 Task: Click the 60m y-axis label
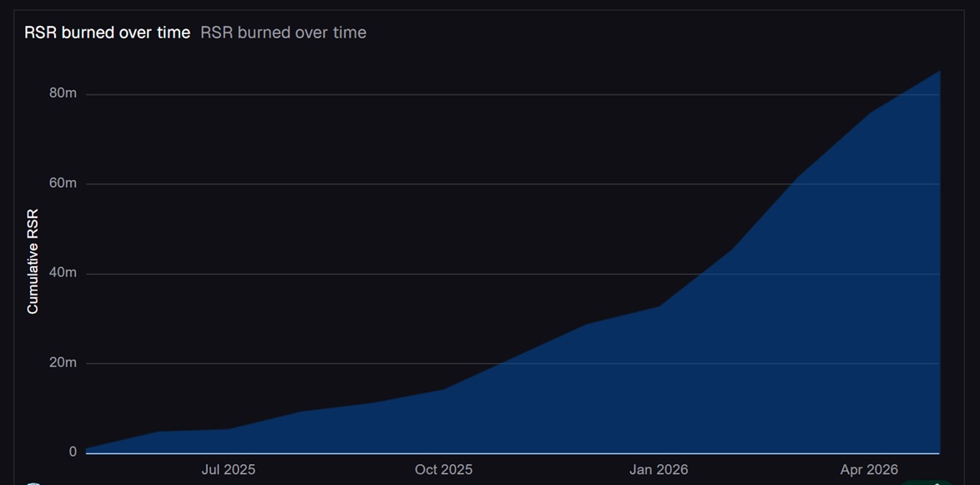point(63,183)
